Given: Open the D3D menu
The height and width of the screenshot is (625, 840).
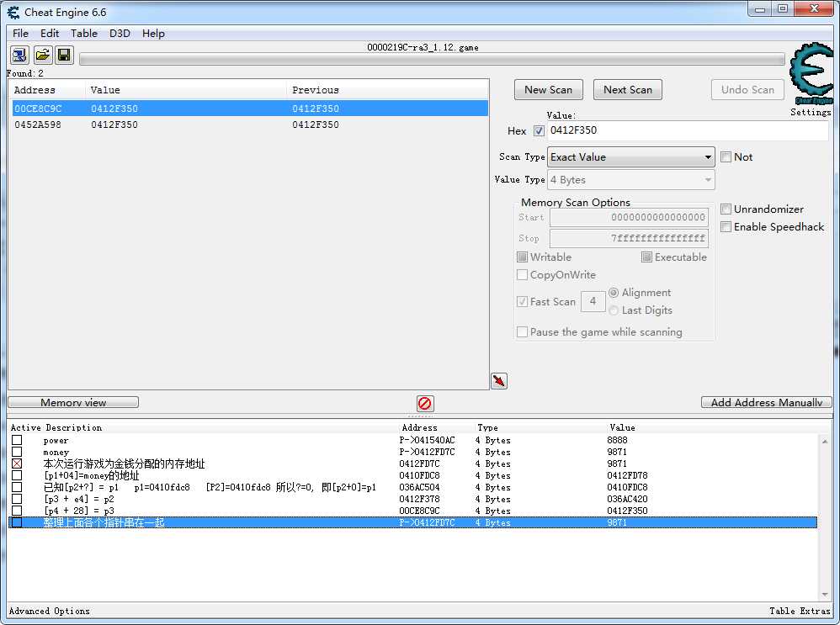Looking at the screenshot, I should click(x=120, y=33).
